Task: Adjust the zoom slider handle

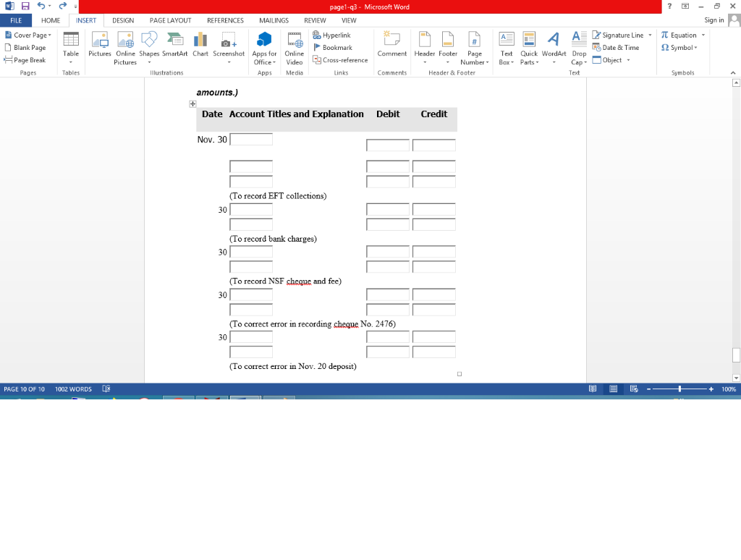Action: coord(679,389)
